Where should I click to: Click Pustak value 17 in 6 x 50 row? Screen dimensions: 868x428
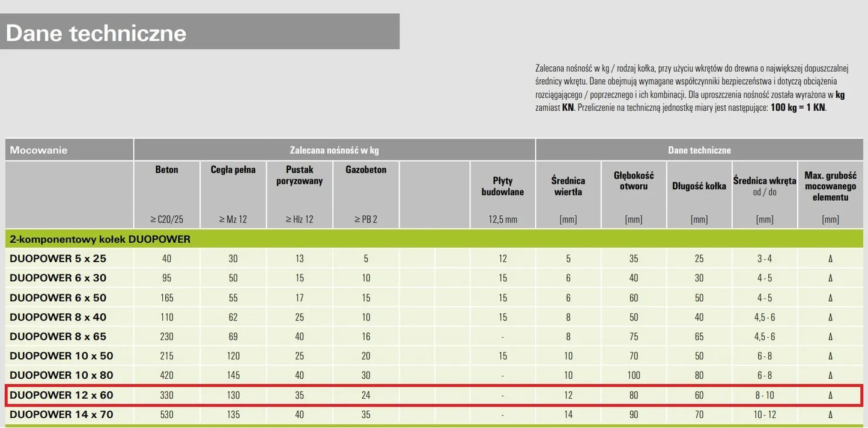click(x=300, y=298)
